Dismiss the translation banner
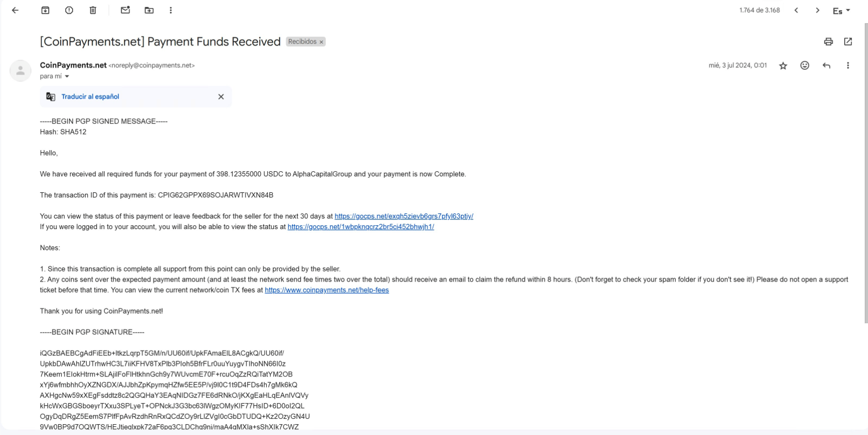This screenshot has height=435, width=868. [x=221, y=96]
